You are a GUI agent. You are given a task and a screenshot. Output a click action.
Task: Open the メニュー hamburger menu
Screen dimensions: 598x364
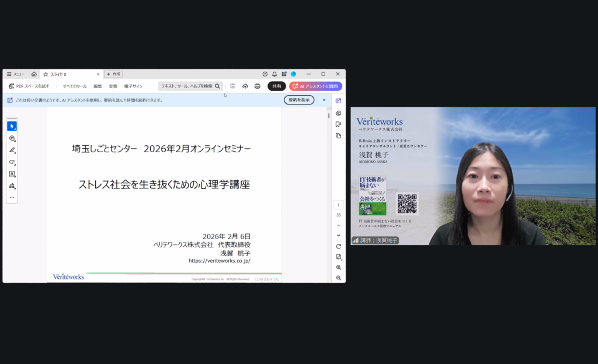tap(15, 74)
